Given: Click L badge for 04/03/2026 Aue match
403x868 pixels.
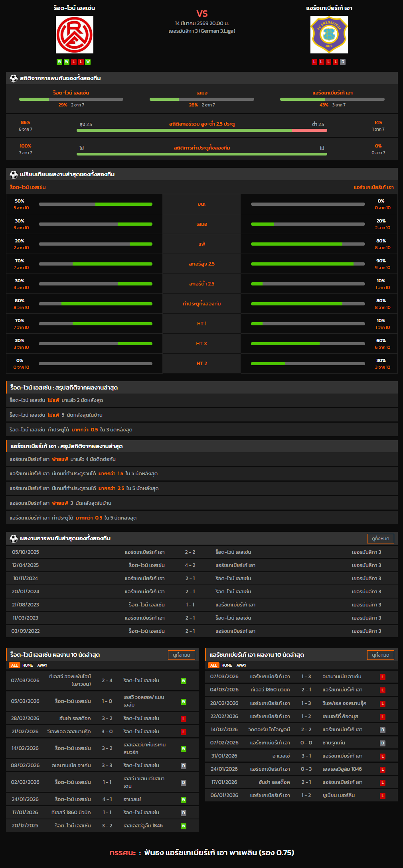Looking at the screenshot, I should (382, 690).
